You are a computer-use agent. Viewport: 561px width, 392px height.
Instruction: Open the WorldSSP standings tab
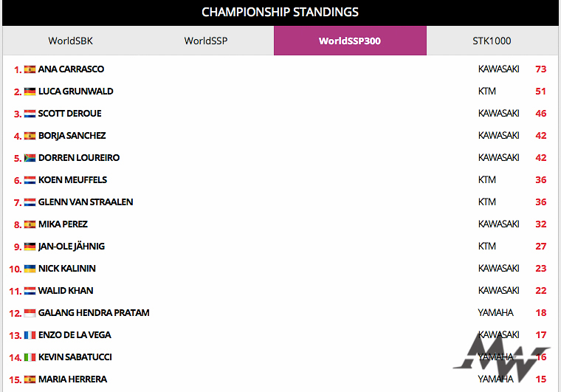point(205,41)
